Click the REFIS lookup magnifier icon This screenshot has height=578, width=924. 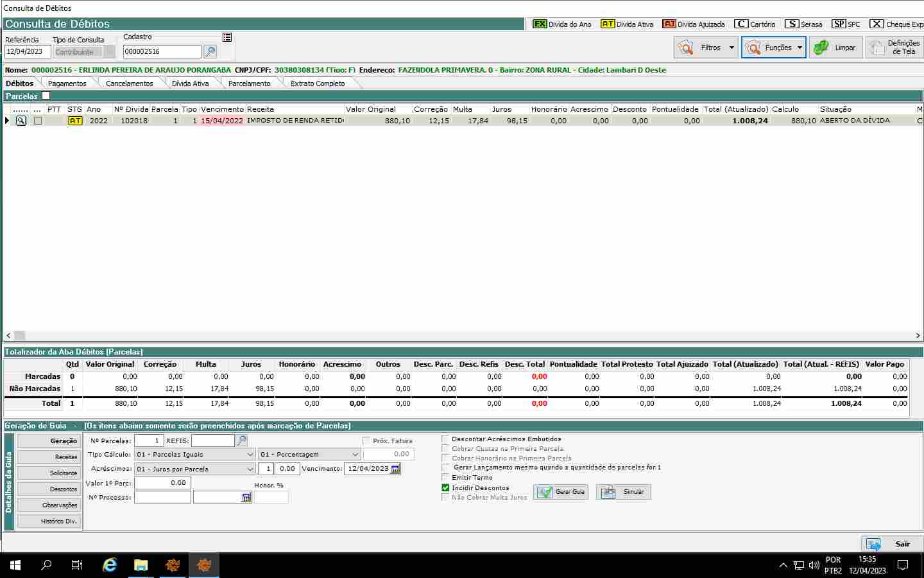click(242, 441)
